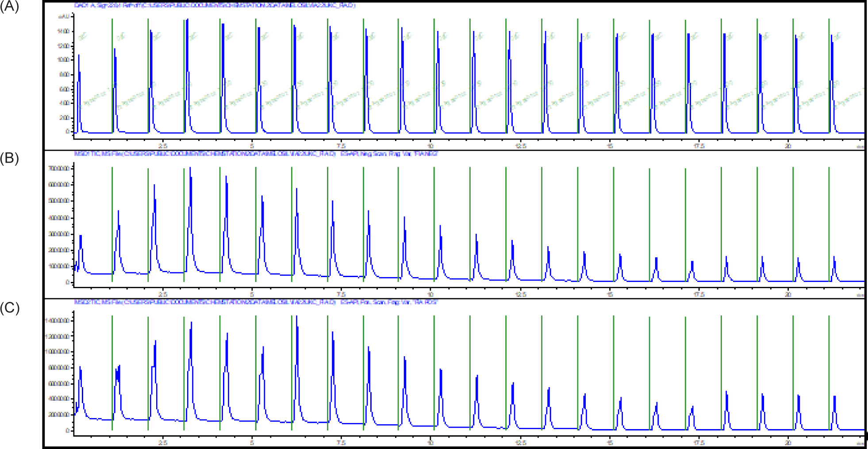Image resolution: width=868 pixels, height=449 pixels.
Task: Click the 10 tick on panel B time axis
Action: click(430, 294)
